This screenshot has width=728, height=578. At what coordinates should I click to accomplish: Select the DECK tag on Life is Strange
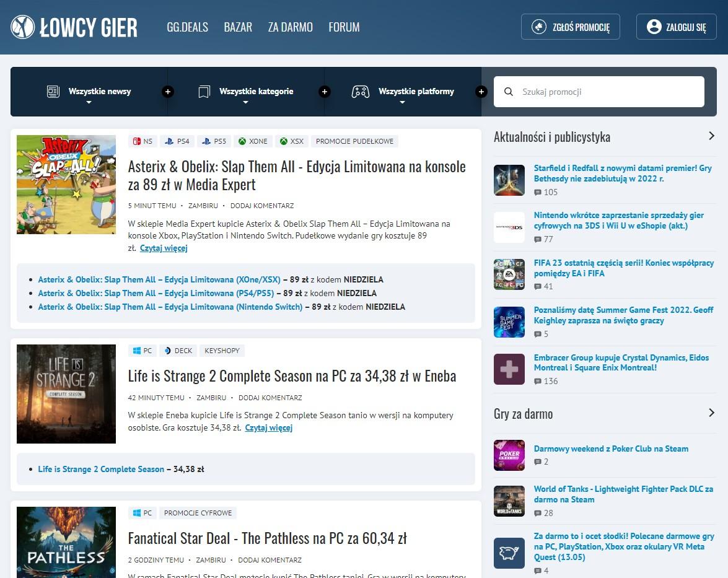click(178, 351)
